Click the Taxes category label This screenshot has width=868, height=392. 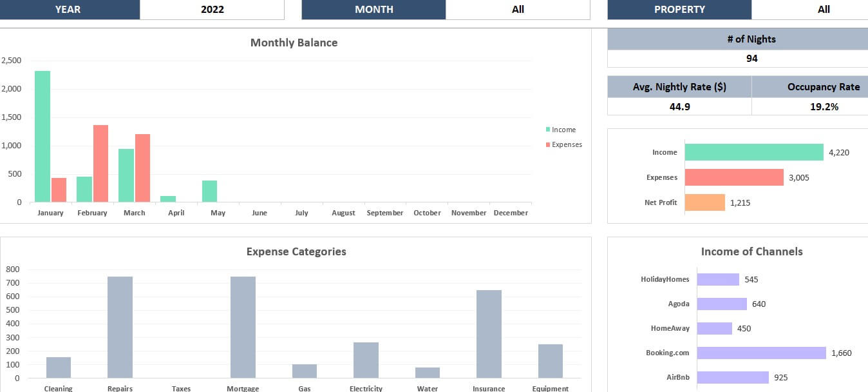[182, 388]
